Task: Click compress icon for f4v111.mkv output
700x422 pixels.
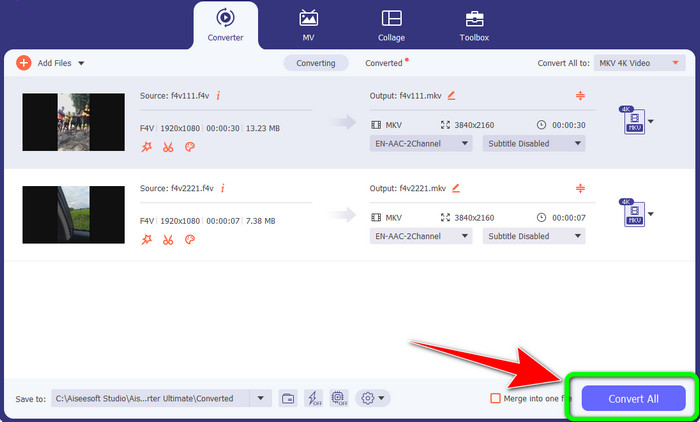Action: [x=580, y=96]
